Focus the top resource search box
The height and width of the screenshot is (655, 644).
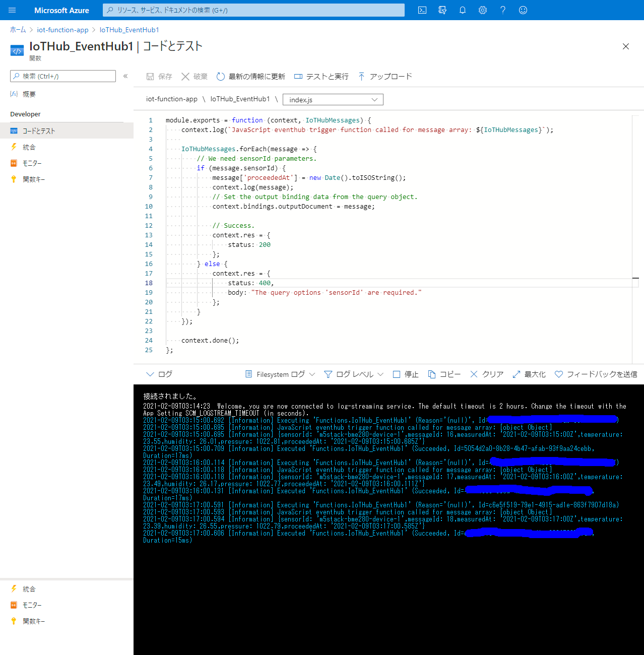(253, 10)
